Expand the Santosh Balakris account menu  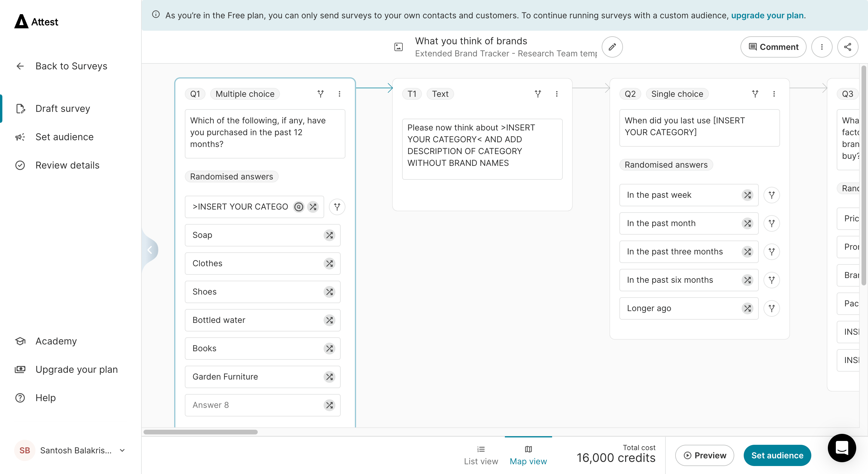click(x=122, y=450)
